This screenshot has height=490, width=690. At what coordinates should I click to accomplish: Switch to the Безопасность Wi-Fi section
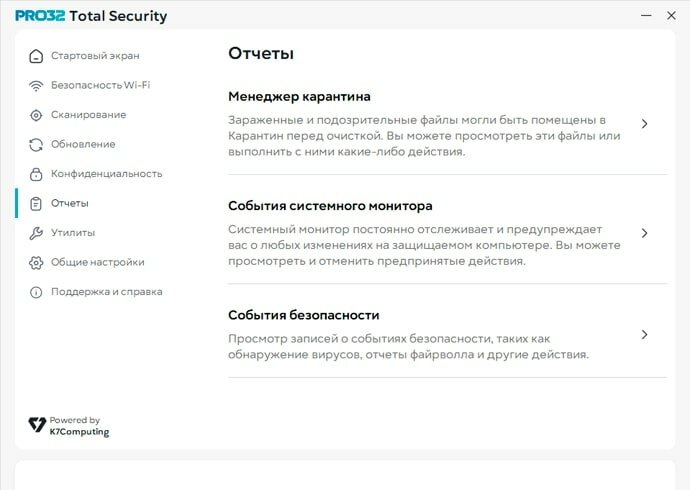click(100, 85)
